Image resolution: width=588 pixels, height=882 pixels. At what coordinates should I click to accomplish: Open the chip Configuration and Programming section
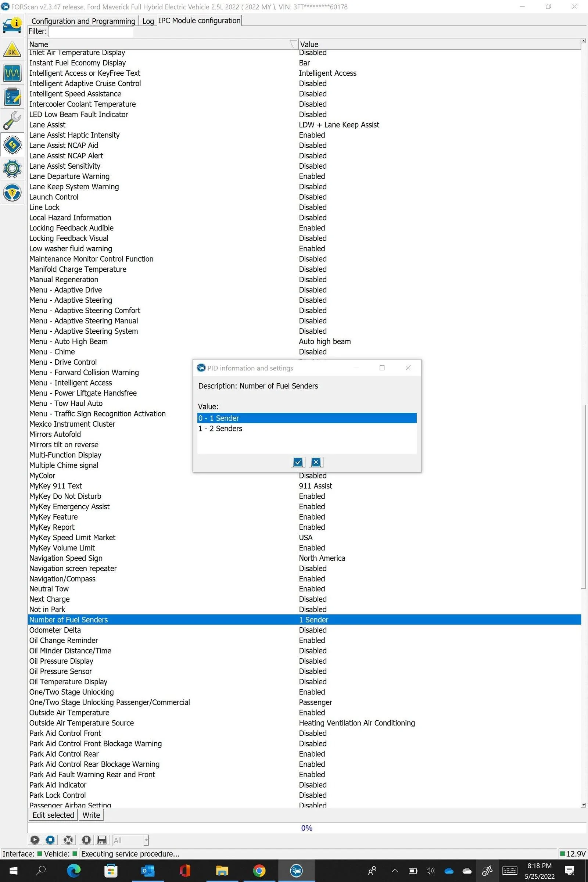(12, 145)
